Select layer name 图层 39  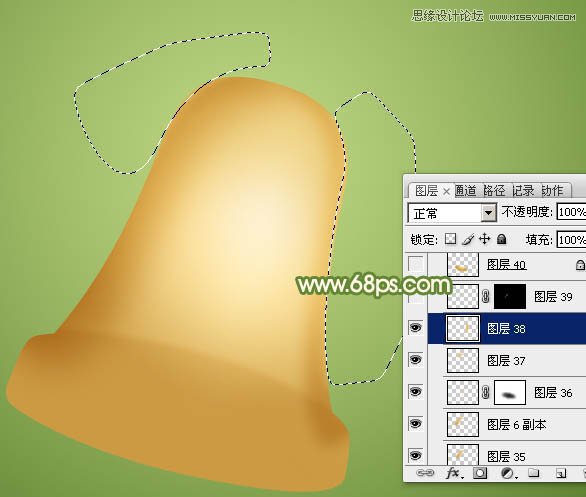pos(553,297)
